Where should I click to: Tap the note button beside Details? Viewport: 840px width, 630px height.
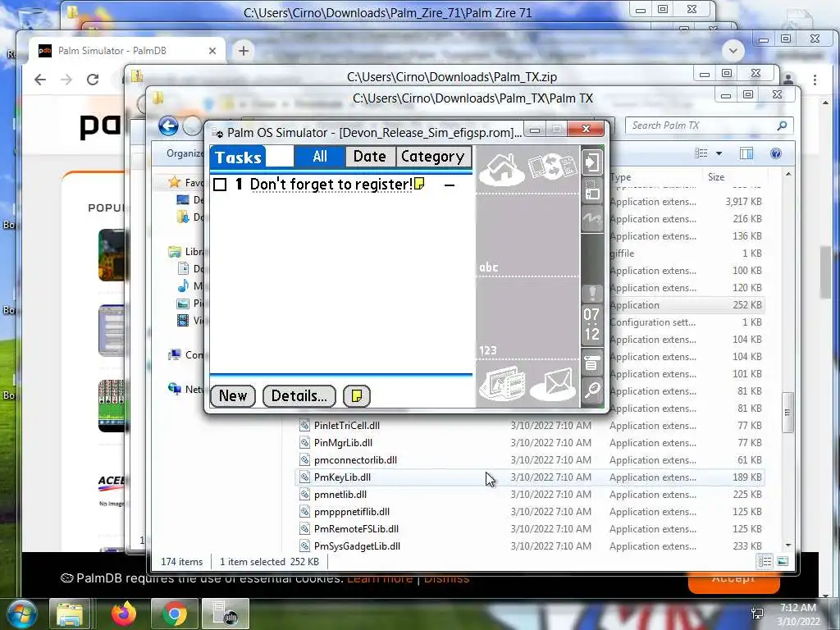[356, 396]
